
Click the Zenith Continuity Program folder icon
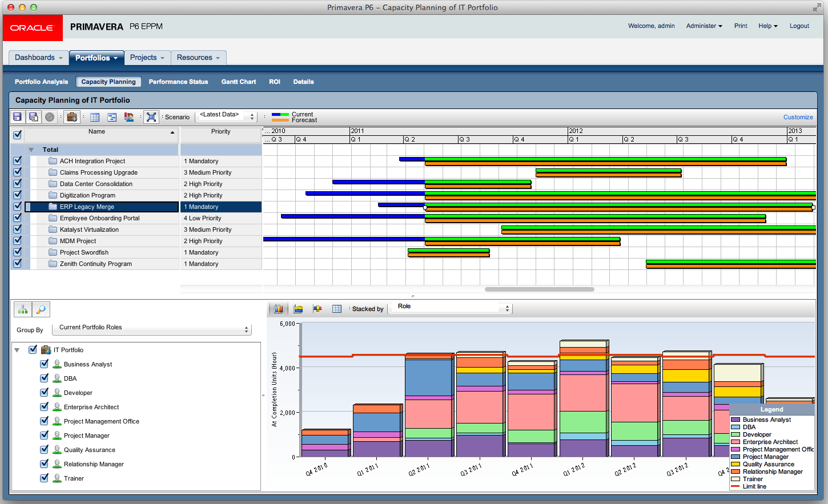53,264
